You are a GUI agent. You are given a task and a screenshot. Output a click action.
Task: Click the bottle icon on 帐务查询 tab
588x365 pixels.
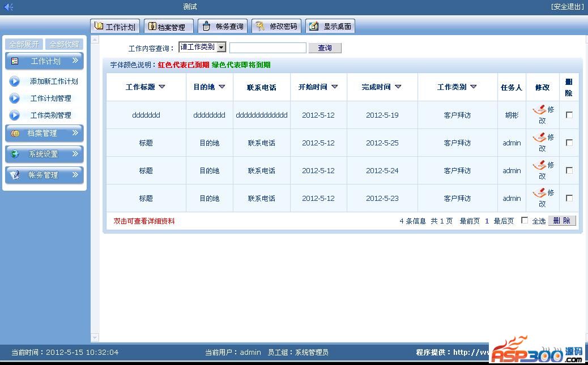coord(206,26)
